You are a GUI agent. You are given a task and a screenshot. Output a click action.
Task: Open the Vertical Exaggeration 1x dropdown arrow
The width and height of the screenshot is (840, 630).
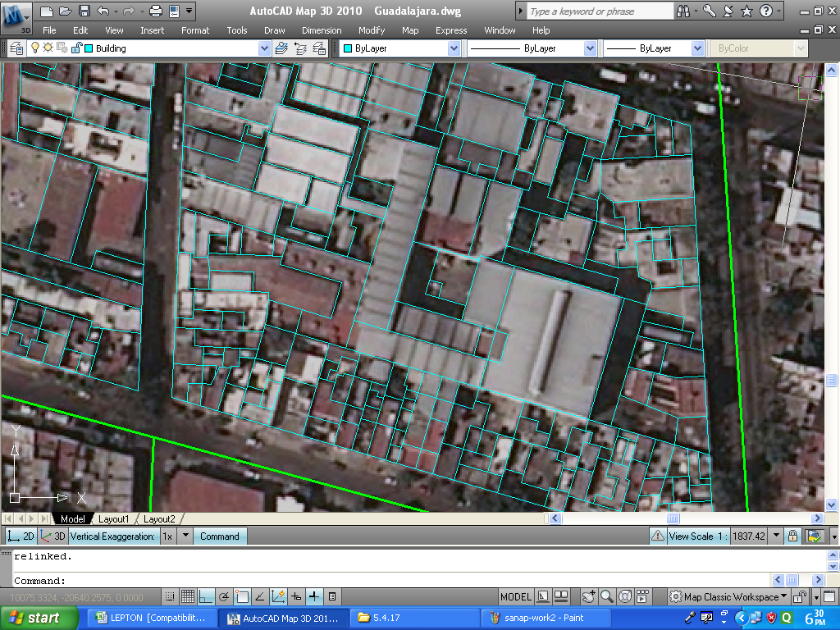185,536
